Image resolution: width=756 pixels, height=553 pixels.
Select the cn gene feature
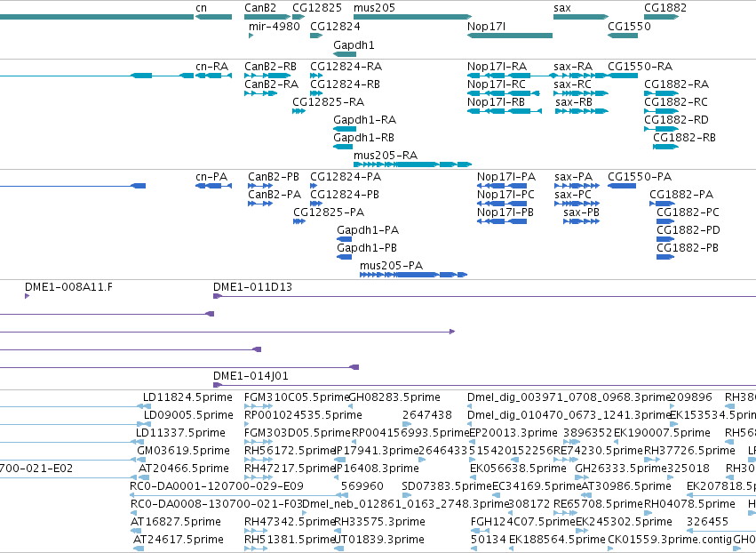(213, 17)
